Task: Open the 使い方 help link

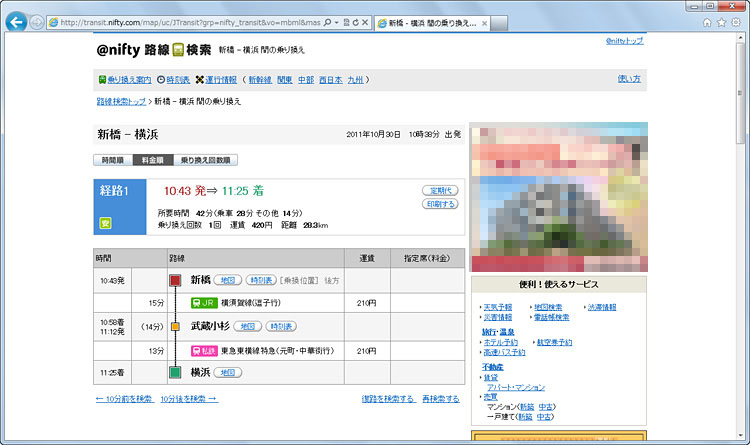Action: 629,79
